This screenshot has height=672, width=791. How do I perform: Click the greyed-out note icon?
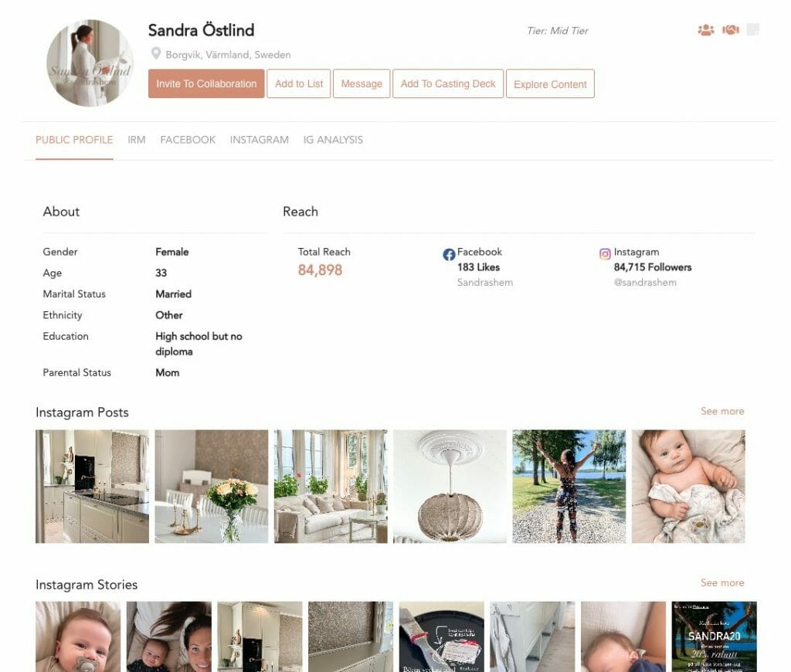tap(752, 30)
